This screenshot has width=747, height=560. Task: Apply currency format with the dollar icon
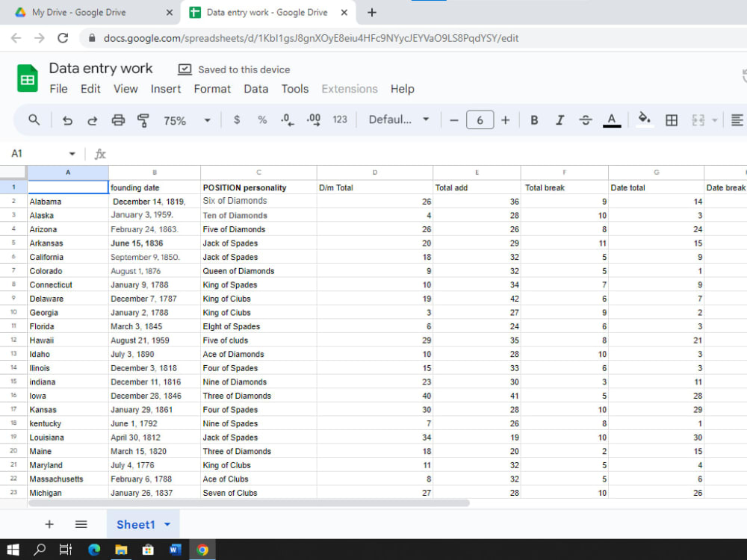pos(236,119)
